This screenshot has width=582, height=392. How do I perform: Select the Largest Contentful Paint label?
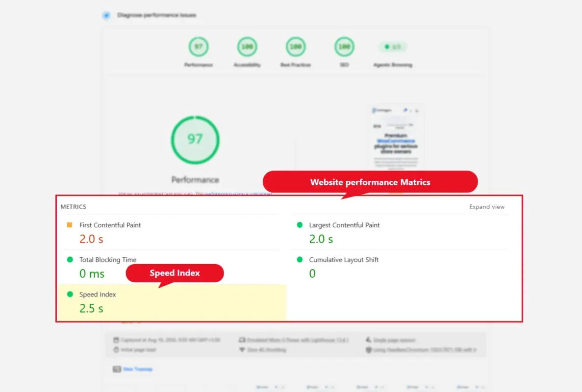(x=344, y=225)
